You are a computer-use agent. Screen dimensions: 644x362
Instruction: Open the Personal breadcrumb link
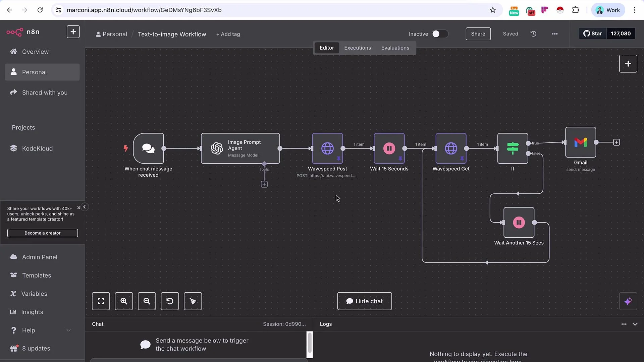[111, 34]
